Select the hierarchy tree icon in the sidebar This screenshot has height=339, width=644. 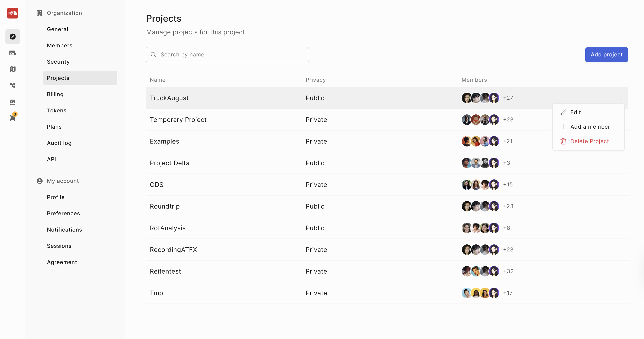pyautogui.click(x=12, y=85)
